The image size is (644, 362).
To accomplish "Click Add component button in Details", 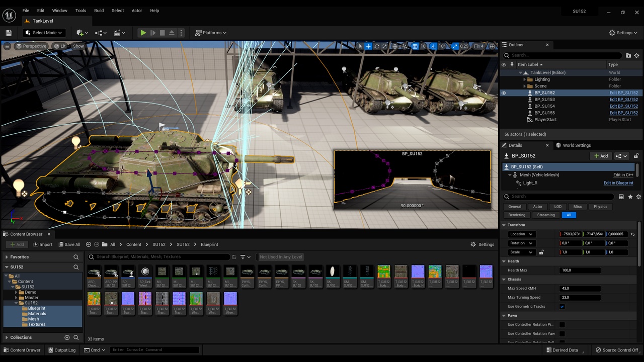I will click(x=601, y=156).
